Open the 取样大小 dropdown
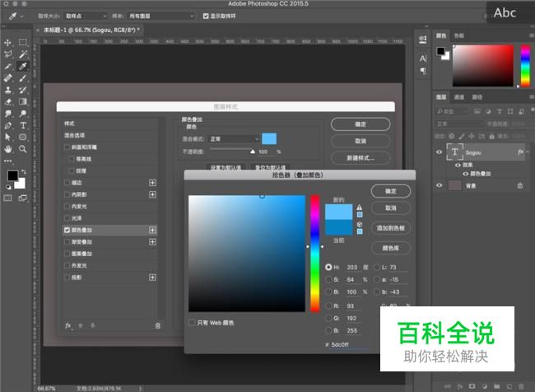The image size is (535, 392). 86,16
